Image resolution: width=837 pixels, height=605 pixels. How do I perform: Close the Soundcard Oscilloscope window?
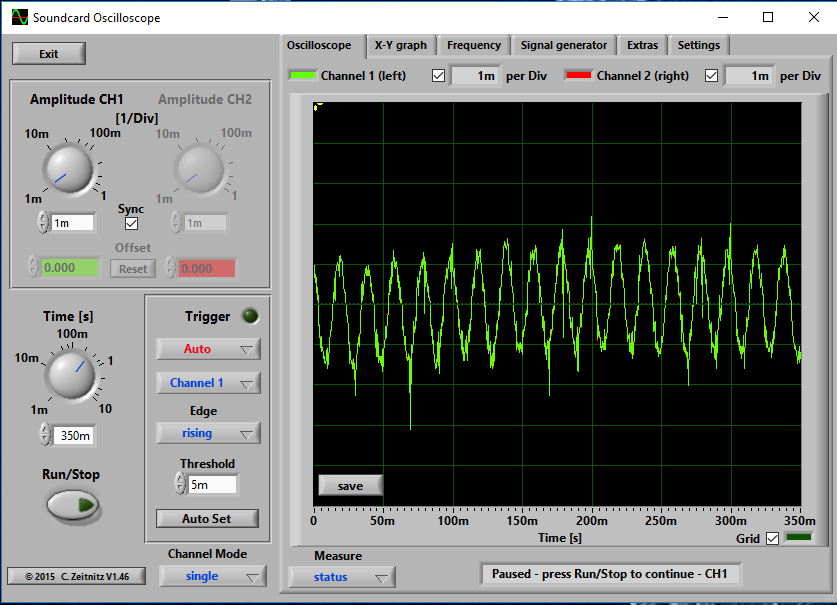click(x=814, y=17)
